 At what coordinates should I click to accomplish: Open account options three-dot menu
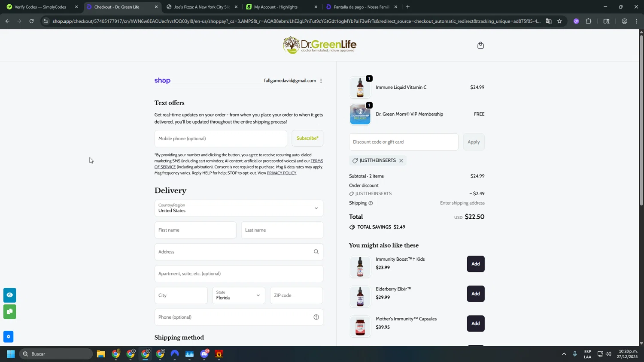coord(321,81)
